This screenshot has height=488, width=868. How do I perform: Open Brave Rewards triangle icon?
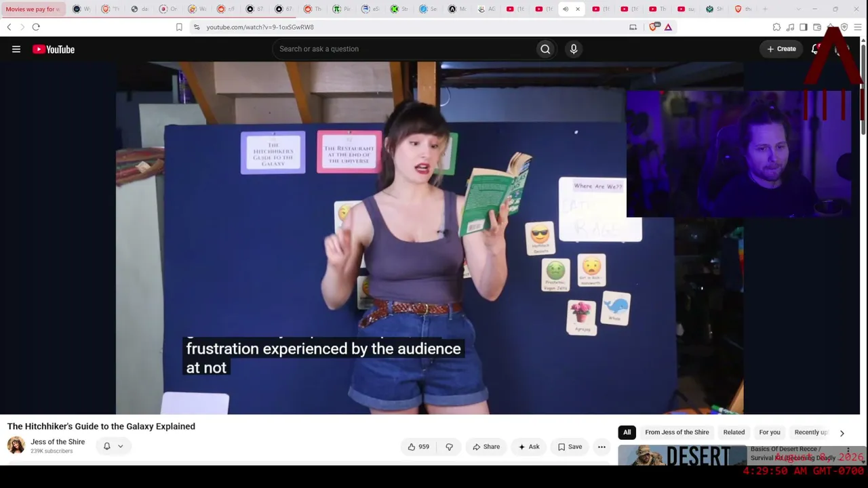668,27
